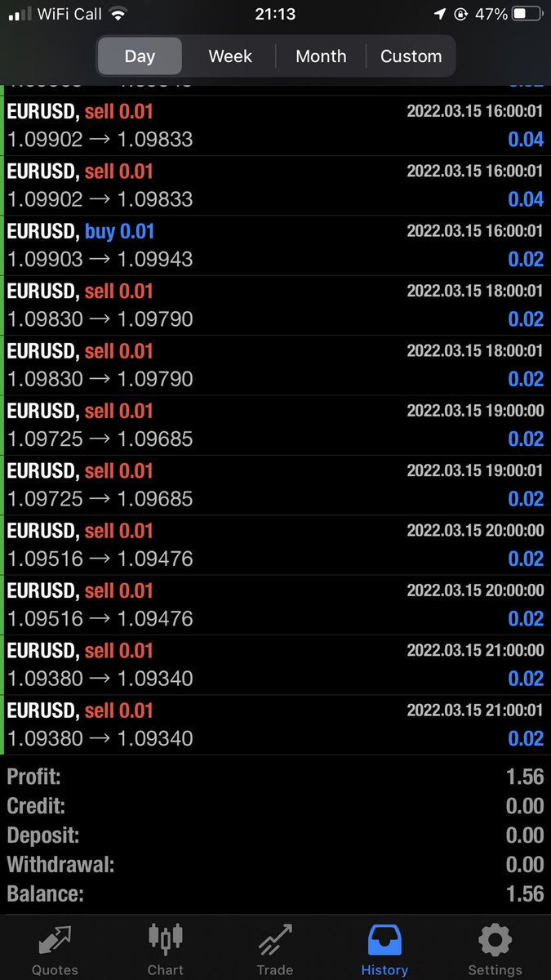Tap the History inbox tab

[x=384, y=950]
